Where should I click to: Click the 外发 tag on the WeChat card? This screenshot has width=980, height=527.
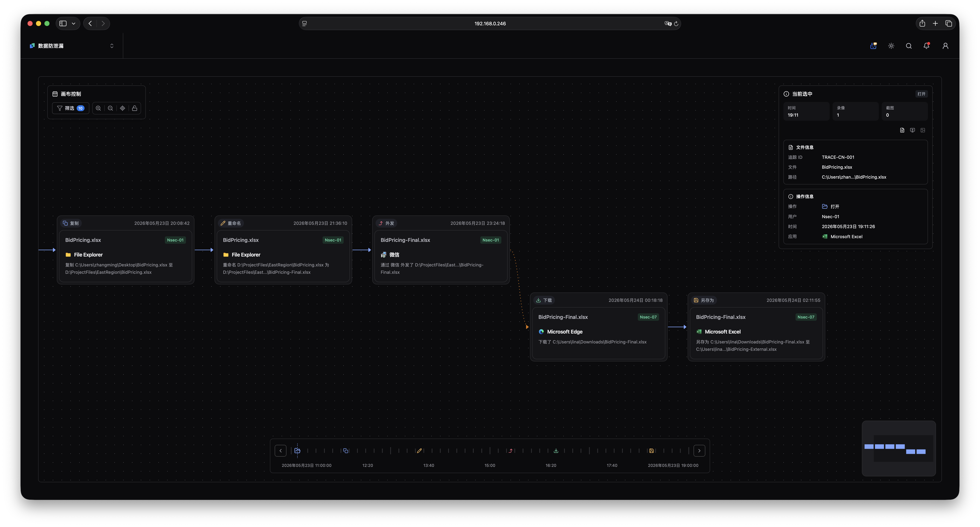[387, 223]
